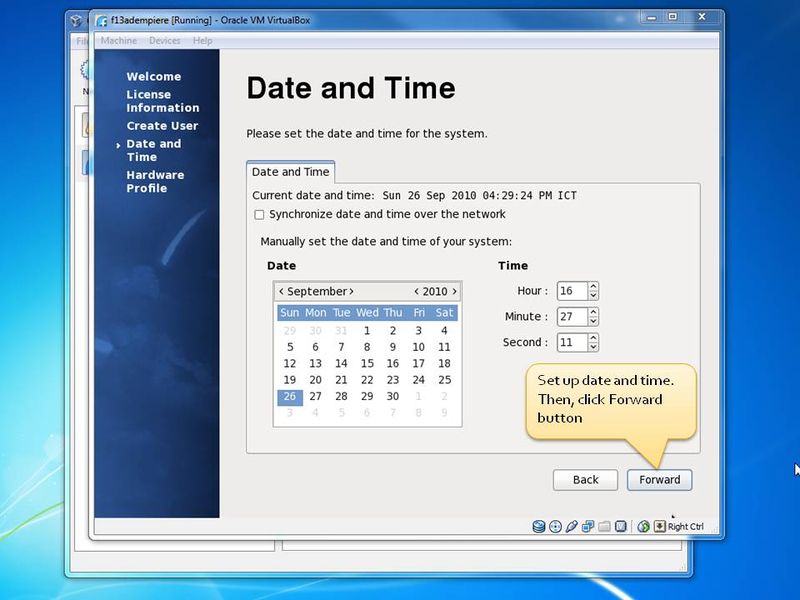
Task: Decrease the Minute value
Action: pos(593,321)
